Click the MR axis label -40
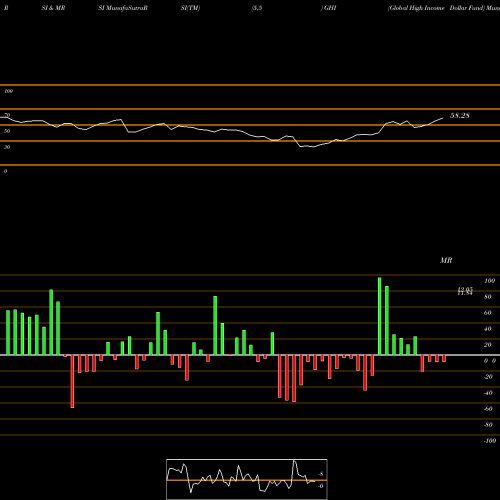The width and height of the screenshot is (500, 500). (488, 393)
